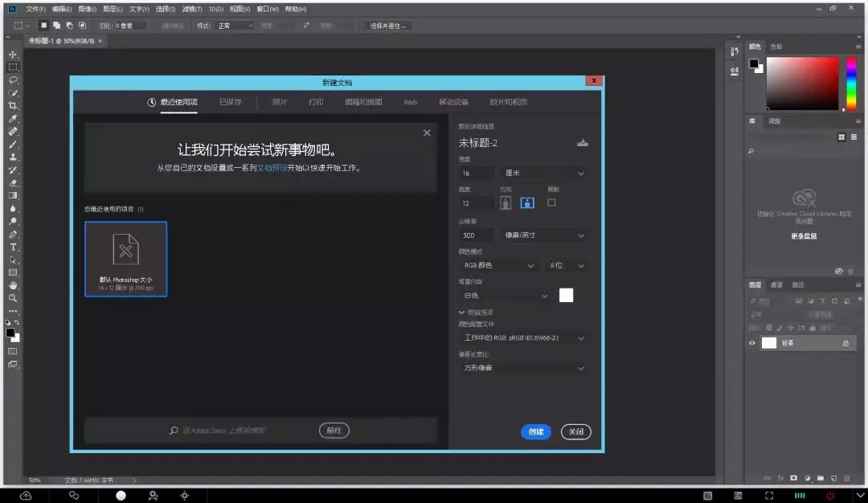The height and width of the screenshot is (503, 868).
Task: Open the 文件 menu in menu bar
Action: pyautogui.click(x=35, y=9)
